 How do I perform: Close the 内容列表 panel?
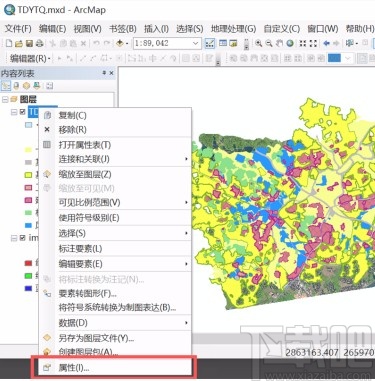click(111, 73)
